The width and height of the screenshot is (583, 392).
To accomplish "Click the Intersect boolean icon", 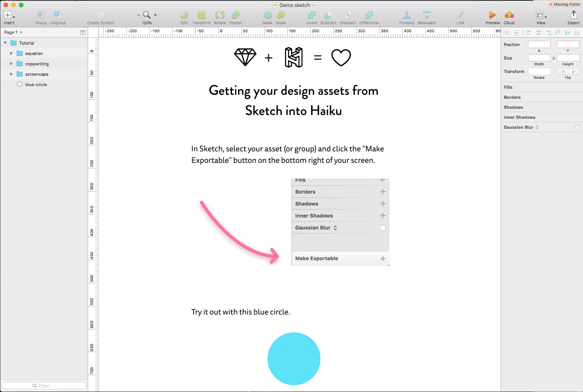I will (x=348, y=15).
